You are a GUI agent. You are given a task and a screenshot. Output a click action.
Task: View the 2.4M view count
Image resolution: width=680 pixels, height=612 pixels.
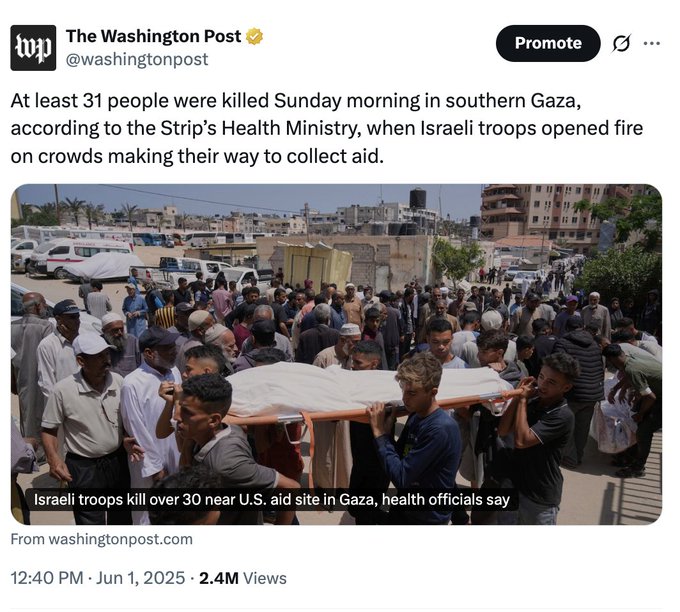(x=218, y=578)
